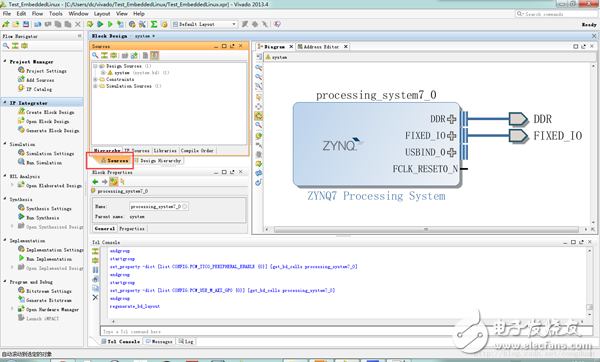Click Run Synthesis green arrow icon
This screenshot has width=600, height=362.
[x=21, y=217]
